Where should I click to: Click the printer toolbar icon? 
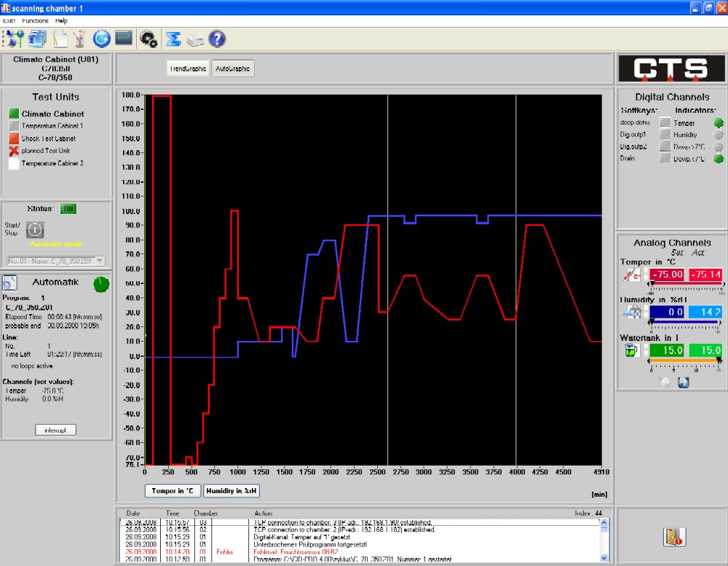pos(195,40)
